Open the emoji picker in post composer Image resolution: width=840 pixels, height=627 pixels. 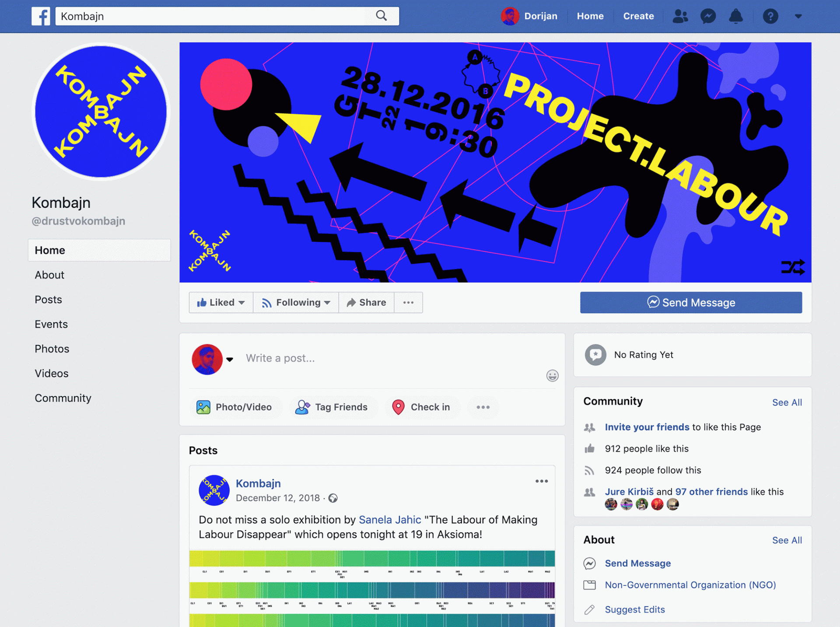pos(552,376)
